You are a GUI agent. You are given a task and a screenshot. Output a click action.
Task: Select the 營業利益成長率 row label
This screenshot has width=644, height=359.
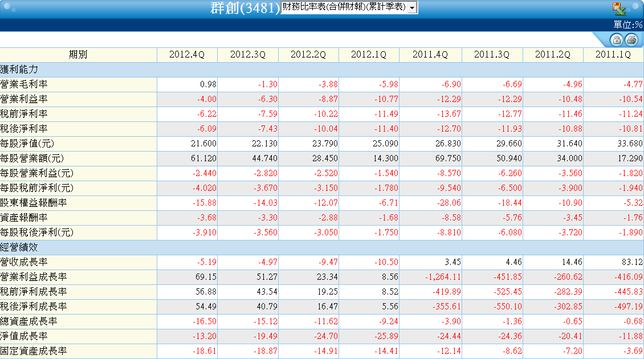pyautogui.click(x=33, y=277)
